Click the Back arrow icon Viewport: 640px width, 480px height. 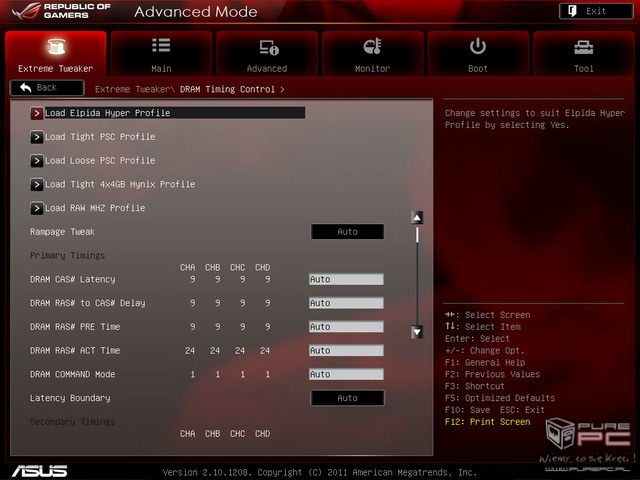26,87
